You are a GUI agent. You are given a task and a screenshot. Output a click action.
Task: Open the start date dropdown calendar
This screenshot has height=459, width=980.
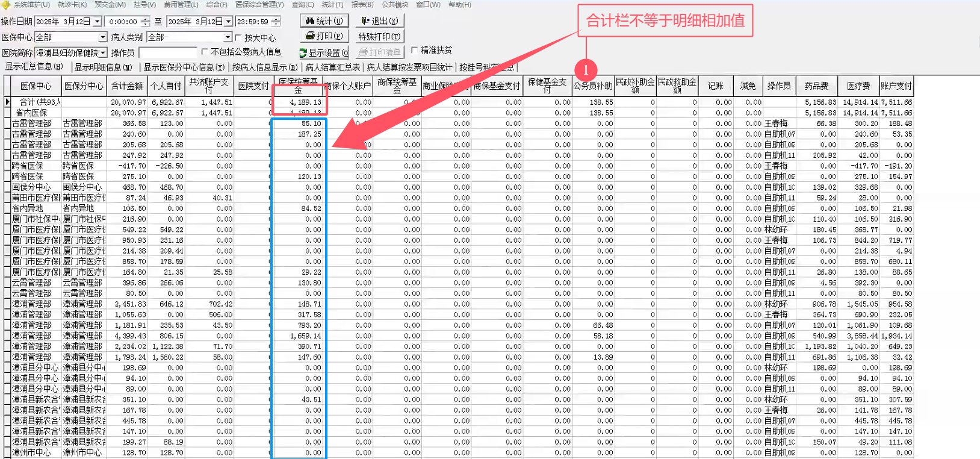click(x=97, y=22)
